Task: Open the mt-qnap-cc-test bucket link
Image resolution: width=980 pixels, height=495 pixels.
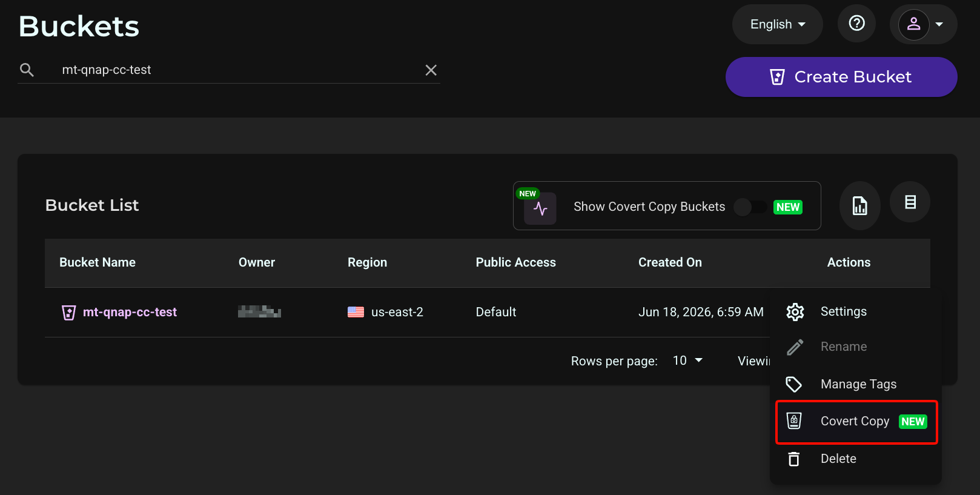Action: 130,312
